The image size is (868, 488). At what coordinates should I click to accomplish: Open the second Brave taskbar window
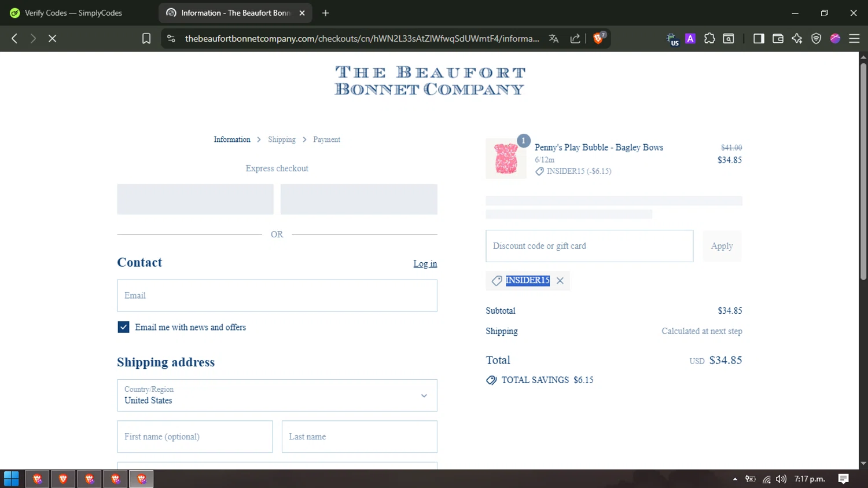tap(63, 479)
